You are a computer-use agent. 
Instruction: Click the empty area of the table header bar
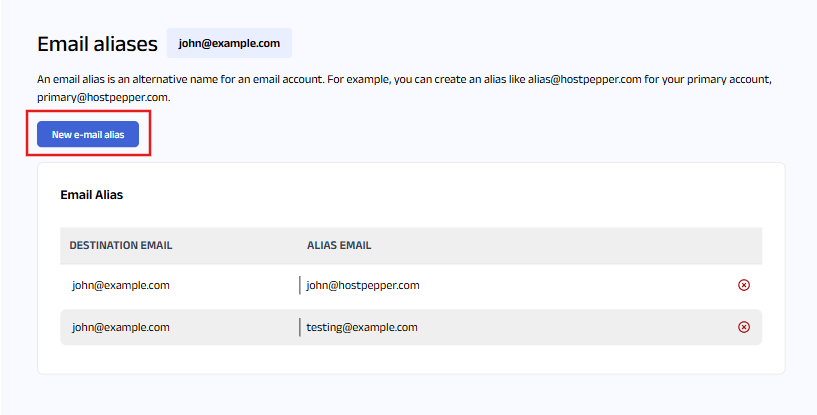560,245
